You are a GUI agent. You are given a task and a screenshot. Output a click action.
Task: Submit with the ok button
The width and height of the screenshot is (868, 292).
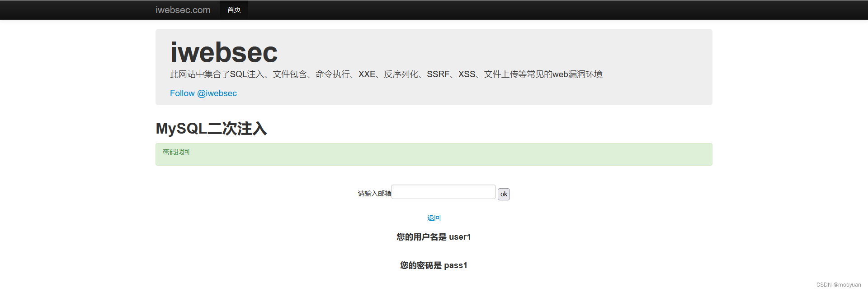504,194
